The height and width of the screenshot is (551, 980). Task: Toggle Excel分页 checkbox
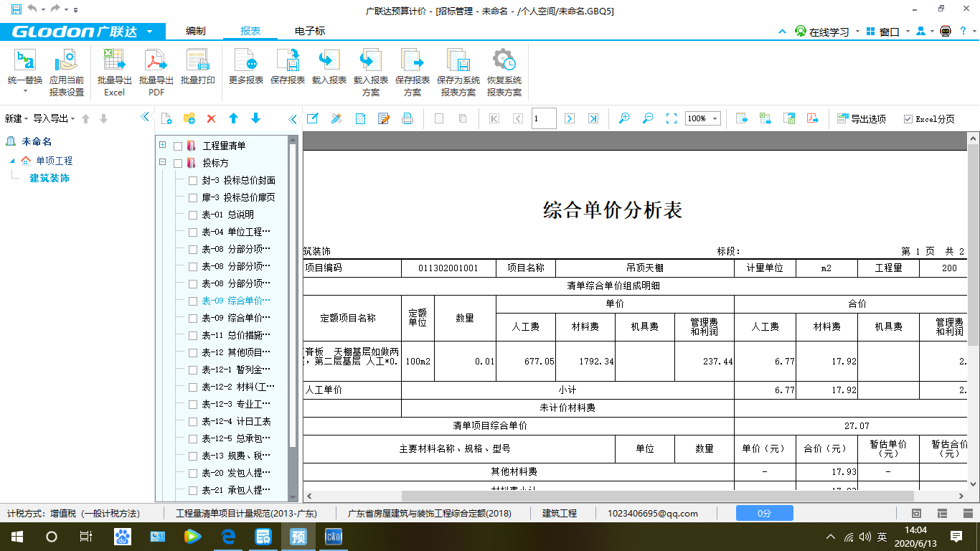coord(908,119)
